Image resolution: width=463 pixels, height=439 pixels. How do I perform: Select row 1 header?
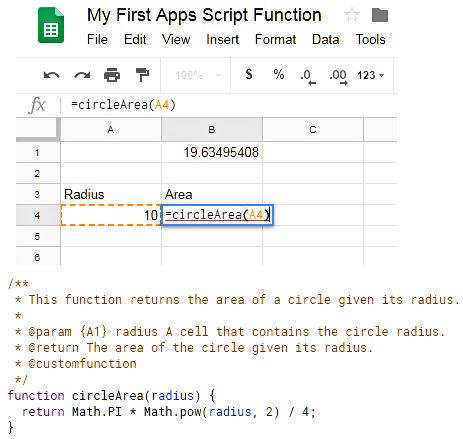[x=37, y=153]
